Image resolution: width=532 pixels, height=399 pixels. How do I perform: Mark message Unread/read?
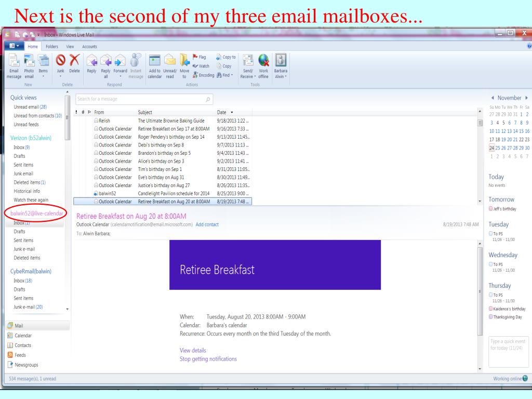(x=170, y=66)
